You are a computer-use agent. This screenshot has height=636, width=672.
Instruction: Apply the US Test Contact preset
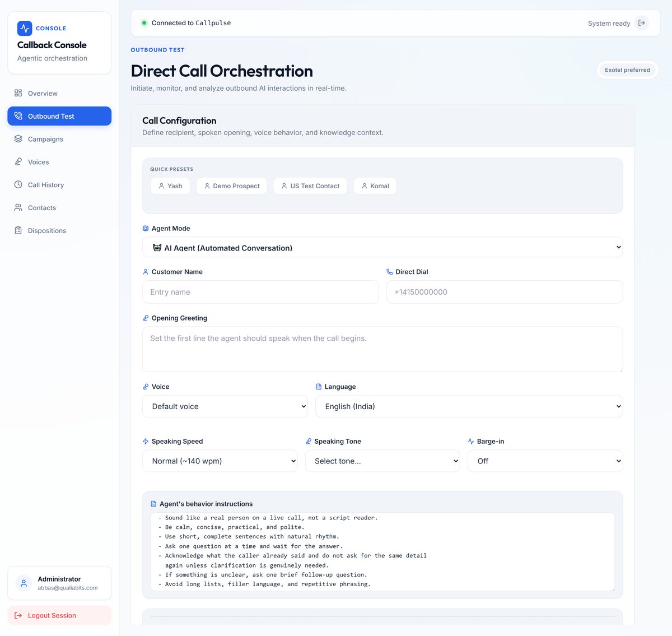pyautogui.click(x=310, y=186)
